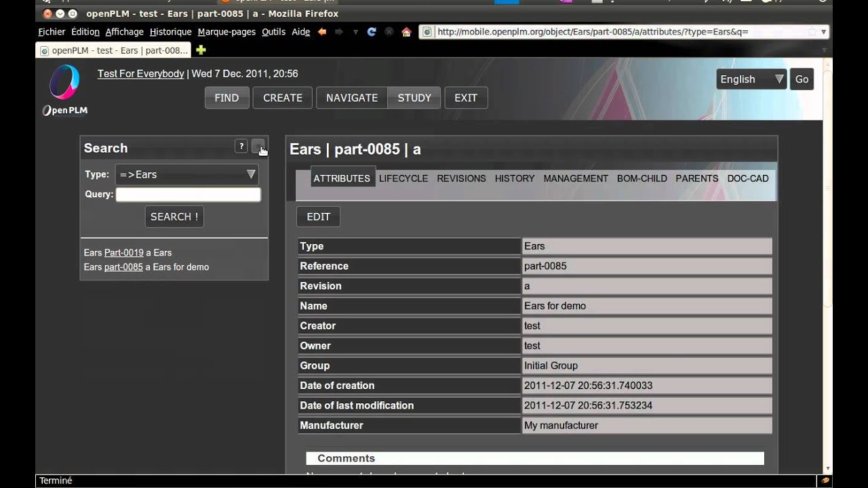Image resolution: width=868 pixels, height=488 pixels.
Task: Click the OpenPLM logo
Action: coord(64,89)
